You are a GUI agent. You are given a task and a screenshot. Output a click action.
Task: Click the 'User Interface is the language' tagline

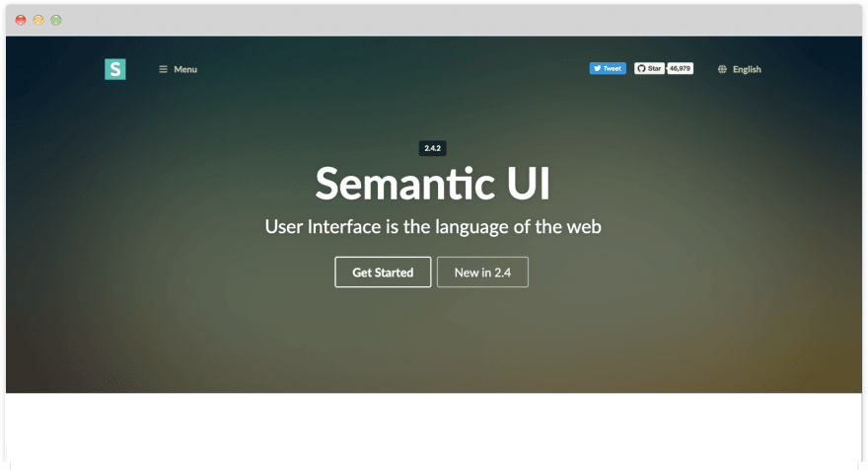432,227
